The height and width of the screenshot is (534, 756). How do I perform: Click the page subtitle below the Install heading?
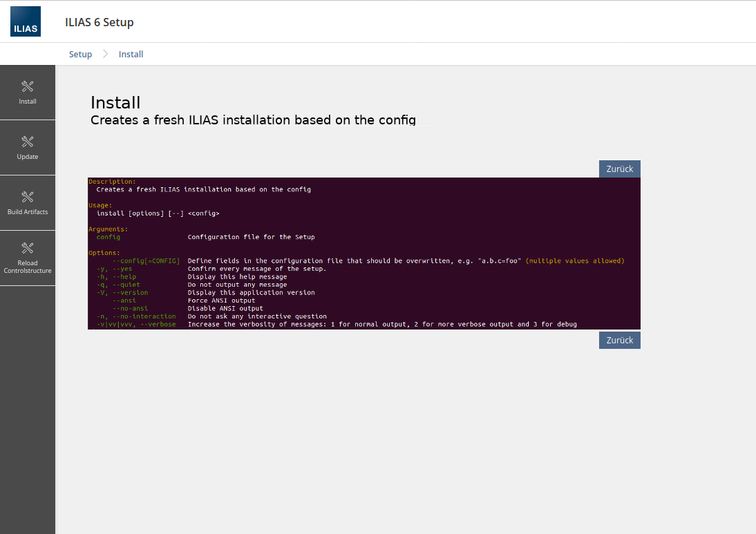pyautogui.click(x=253, y=120)
